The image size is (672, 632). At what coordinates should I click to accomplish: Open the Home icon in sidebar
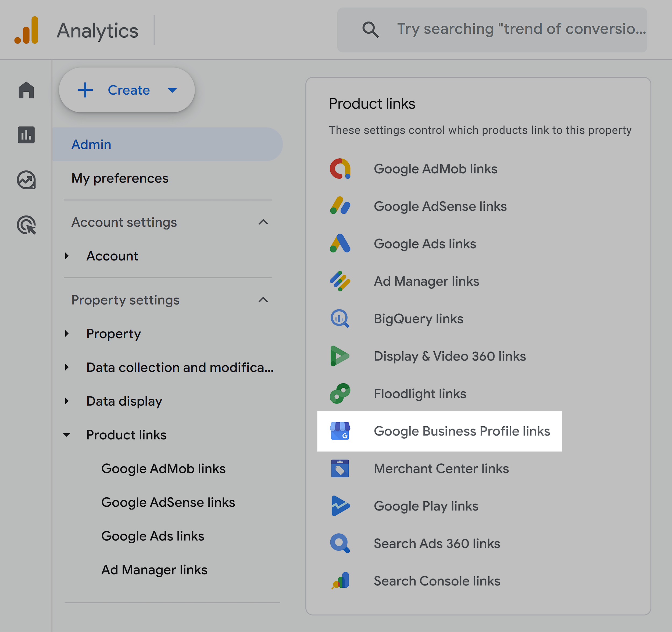(x=26, y=90)
